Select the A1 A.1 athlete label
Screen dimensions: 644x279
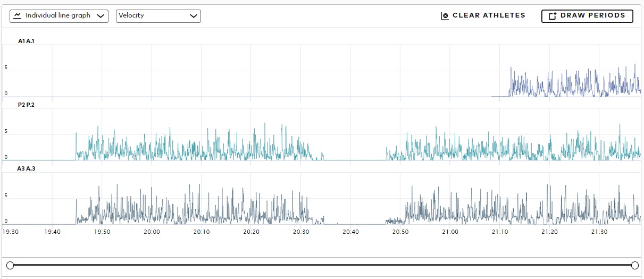[x=26, y=41]
